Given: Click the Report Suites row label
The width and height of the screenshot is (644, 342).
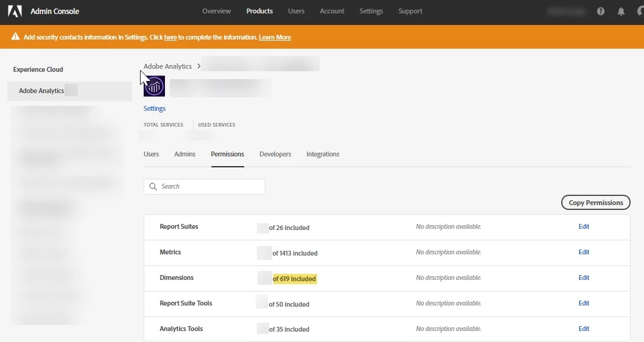Looking at the screenshot, I should [x=179, y=226].
